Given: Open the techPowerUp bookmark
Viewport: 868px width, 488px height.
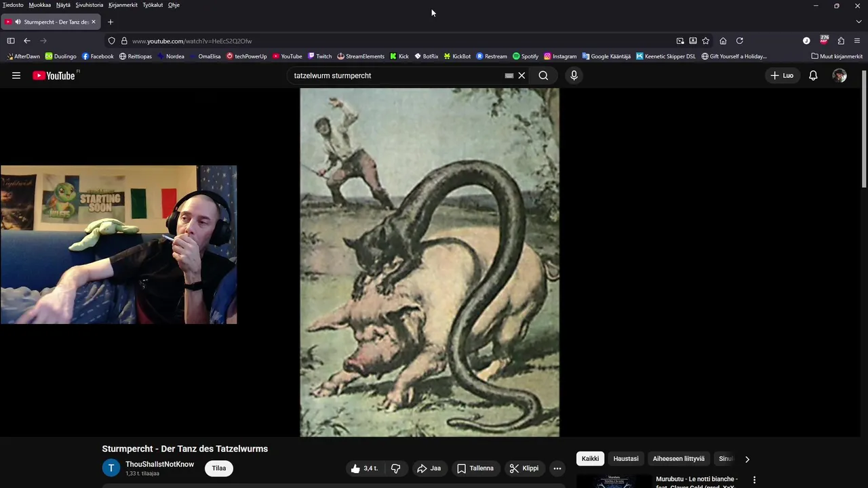Looking at the screenshot, I should click(247, 56).
